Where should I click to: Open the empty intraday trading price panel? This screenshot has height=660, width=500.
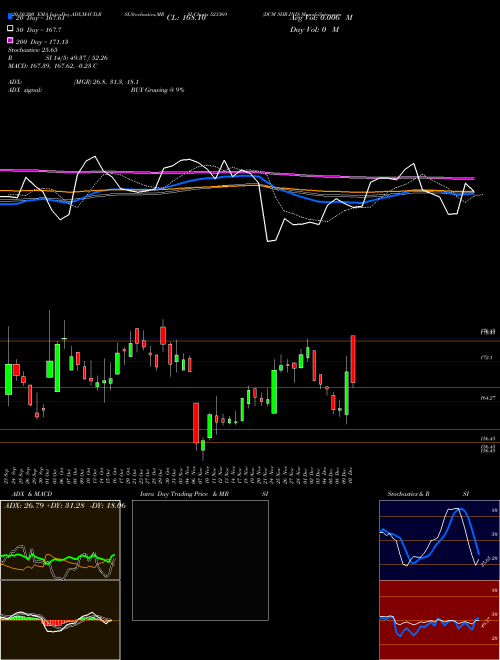(200, 560)
